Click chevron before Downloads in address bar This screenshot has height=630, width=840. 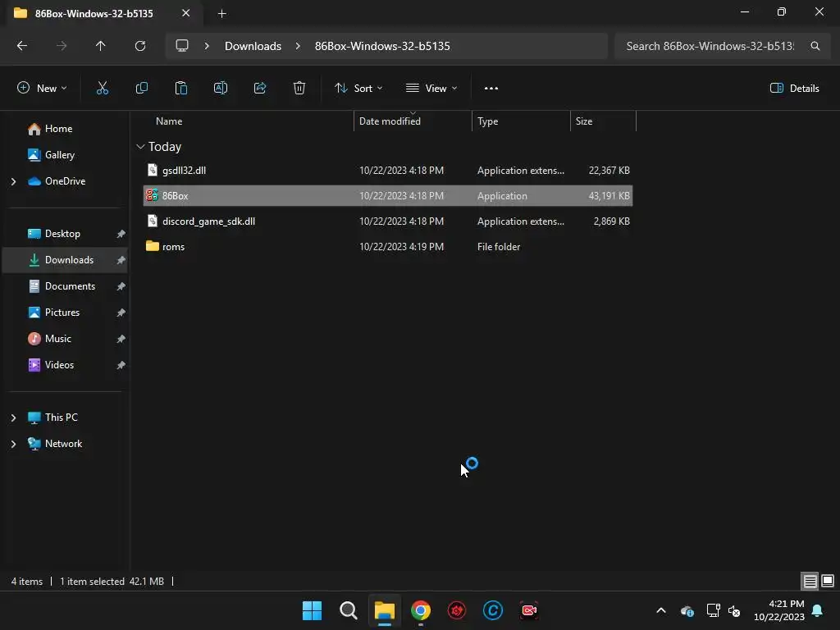(x=206, y=46)
